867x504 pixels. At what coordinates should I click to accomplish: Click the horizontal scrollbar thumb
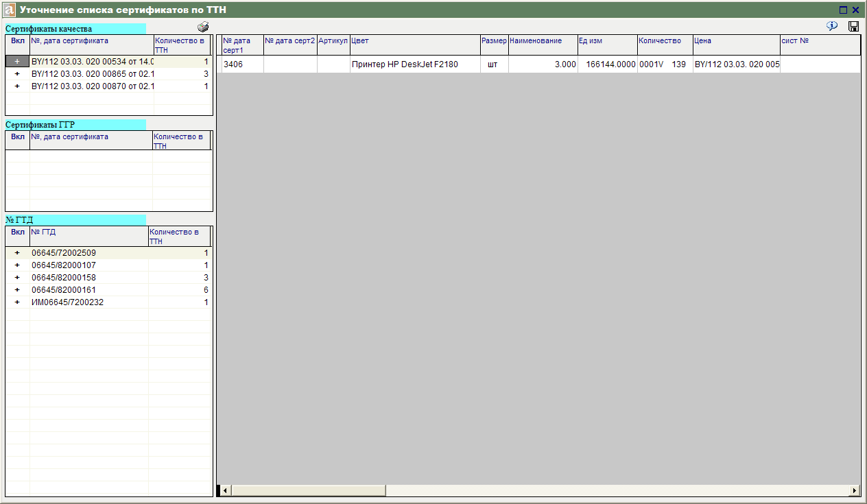click(308, 490)
